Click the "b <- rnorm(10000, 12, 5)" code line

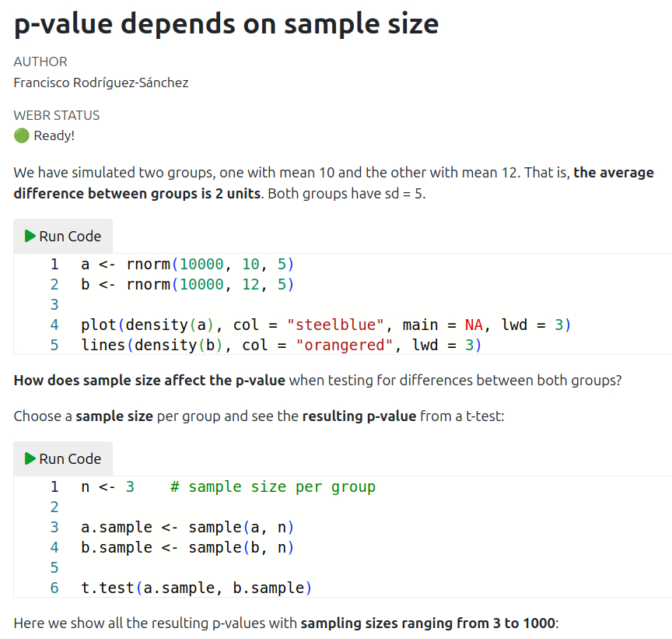click(187, 284)
